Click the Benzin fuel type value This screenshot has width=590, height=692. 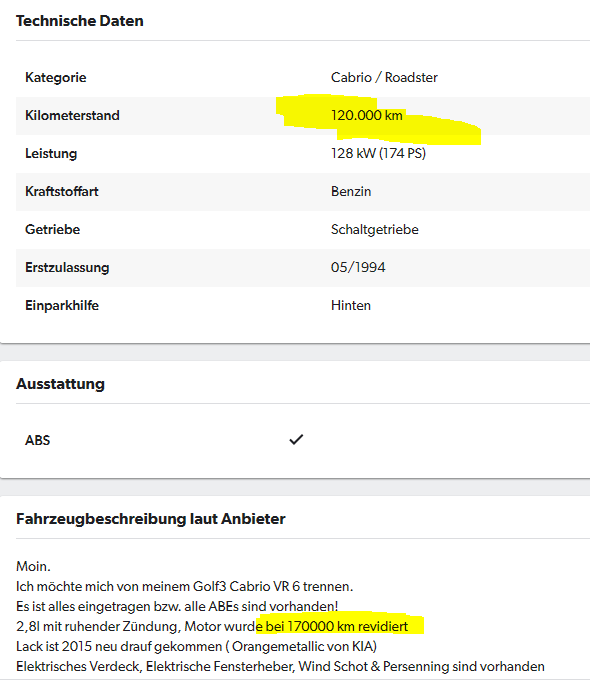tap(351, 191)
